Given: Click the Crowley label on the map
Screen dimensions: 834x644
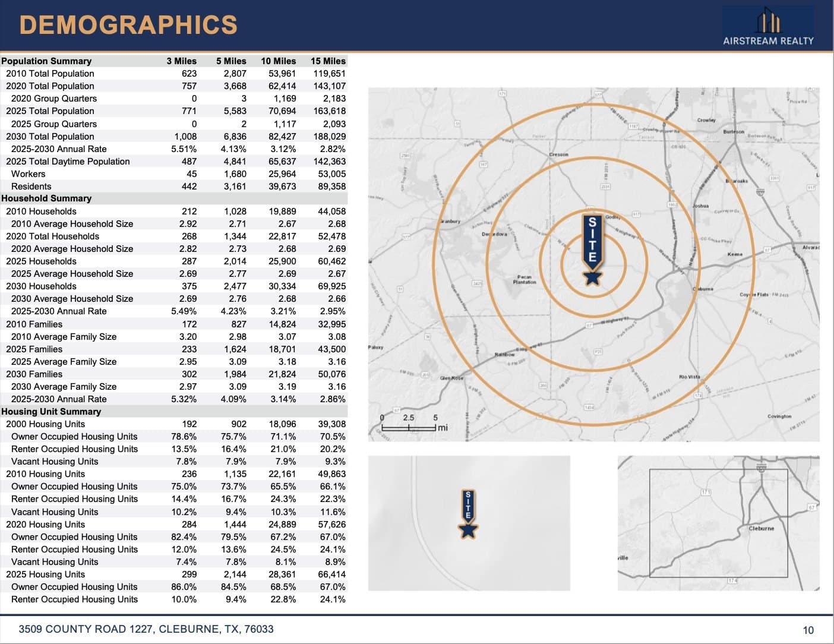Looking at the screenshot, I should tap(706, 120).
